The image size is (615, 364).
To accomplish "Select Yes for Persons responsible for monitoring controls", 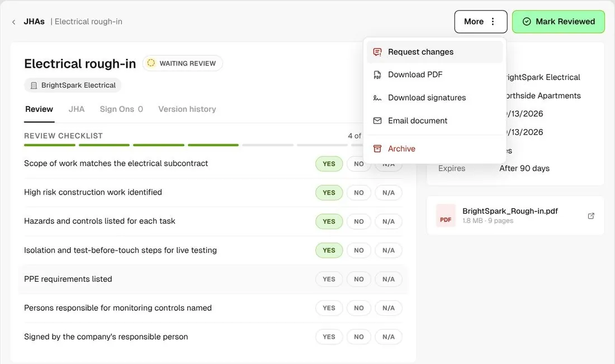I will [x=329, y=308].
